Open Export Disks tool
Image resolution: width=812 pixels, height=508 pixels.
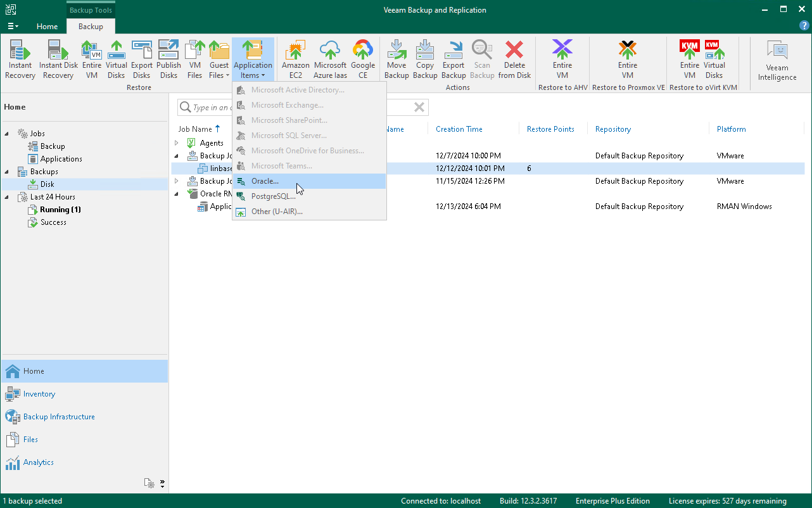142,60
